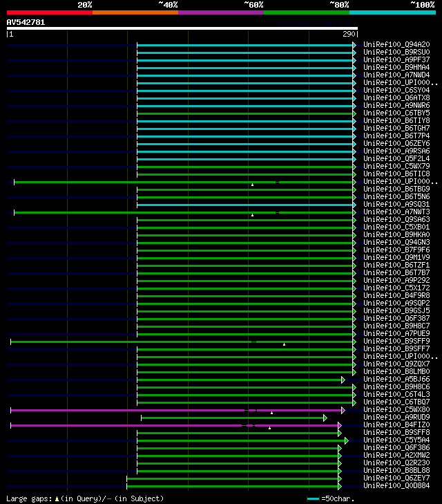This screenshot has width=442, height=504.
Task: Click the purple ~60% legend segment
Action: coord(221,12)
